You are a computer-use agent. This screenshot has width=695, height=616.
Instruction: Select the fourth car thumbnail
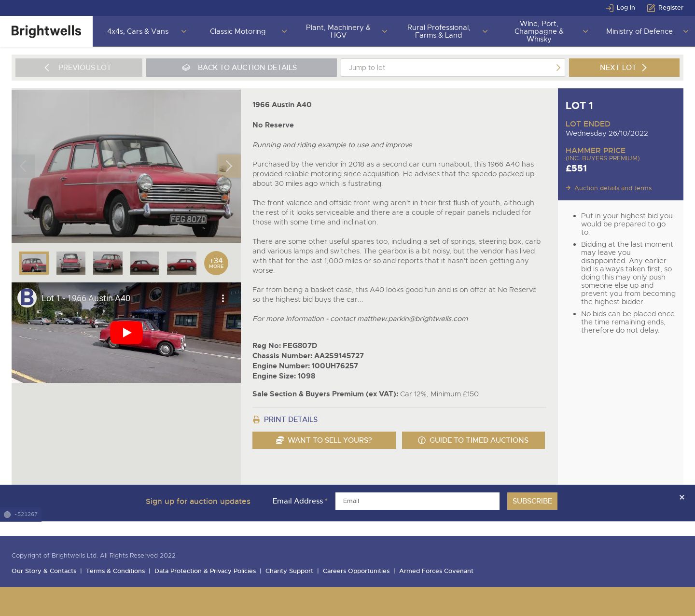(x=145, y=263)
